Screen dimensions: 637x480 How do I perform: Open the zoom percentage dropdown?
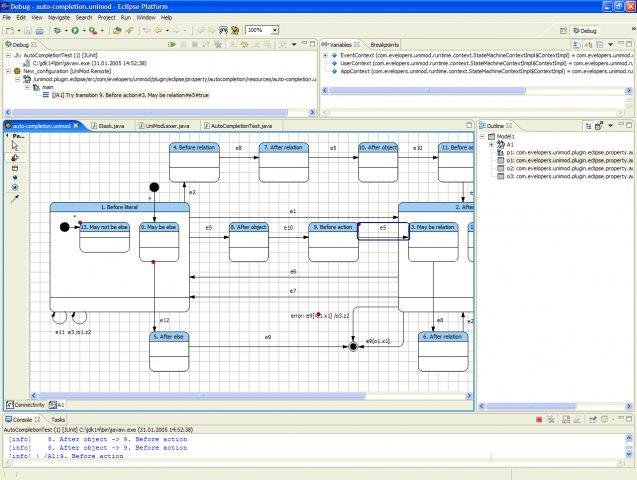click(x=275, y=31)
